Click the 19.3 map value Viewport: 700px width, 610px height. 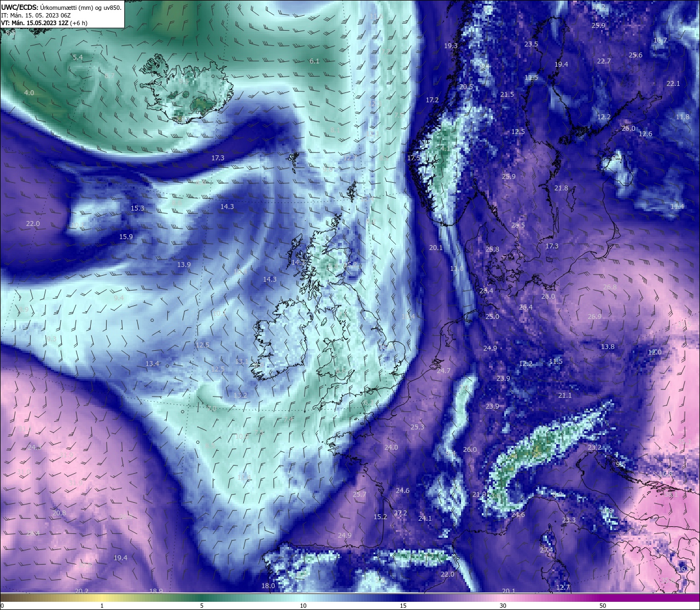451,46
